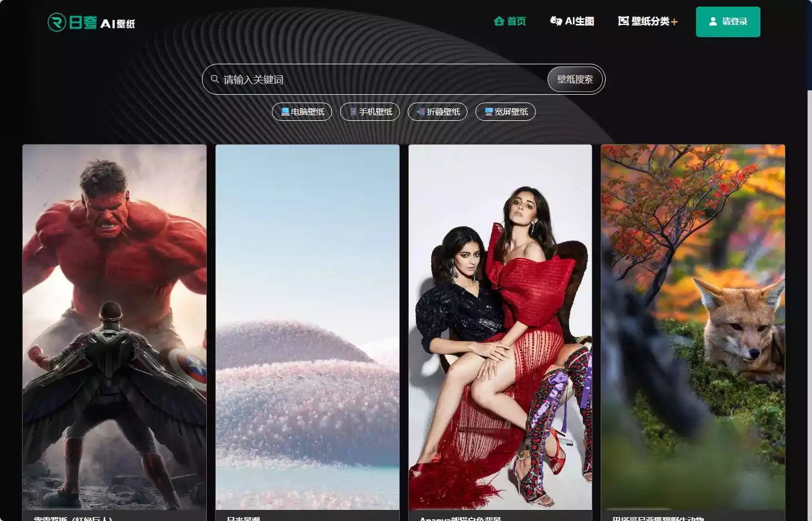Open the fox in autumn forest wallpaper
This screenshot has height=521, width=812.
pyautogui.click(x=693, y=327)
